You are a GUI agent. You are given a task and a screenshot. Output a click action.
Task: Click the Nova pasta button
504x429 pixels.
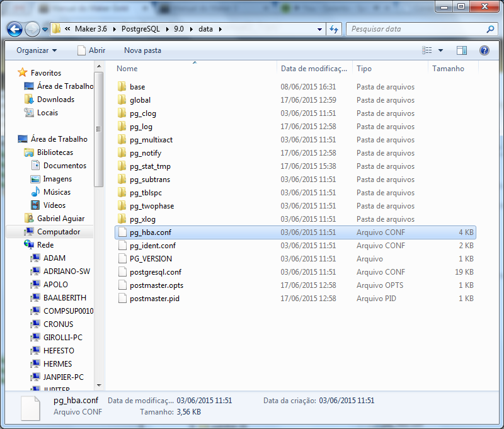(142, 50)
